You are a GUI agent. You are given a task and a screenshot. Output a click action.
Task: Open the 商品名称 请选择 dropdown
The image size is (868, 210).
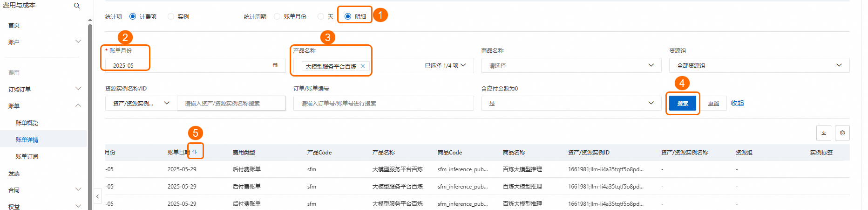[x=571, y=66]
